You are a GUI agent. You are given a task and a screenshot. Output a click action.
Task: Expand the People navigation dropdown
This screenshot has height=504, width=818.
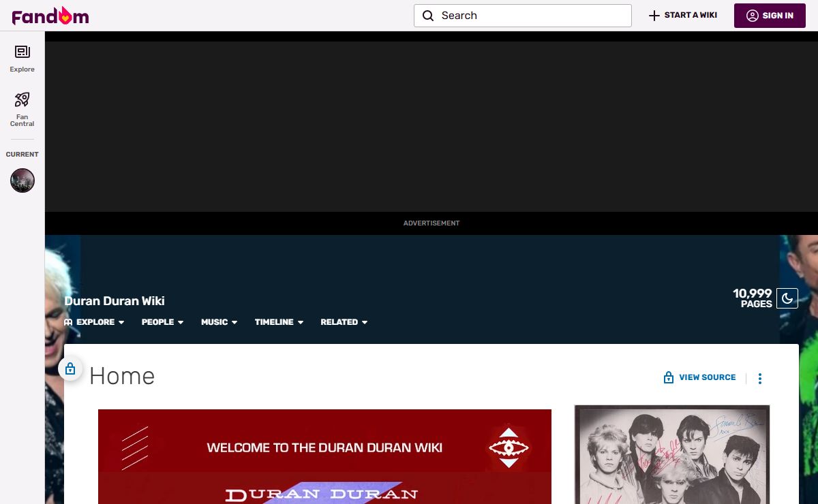(162, 322)
